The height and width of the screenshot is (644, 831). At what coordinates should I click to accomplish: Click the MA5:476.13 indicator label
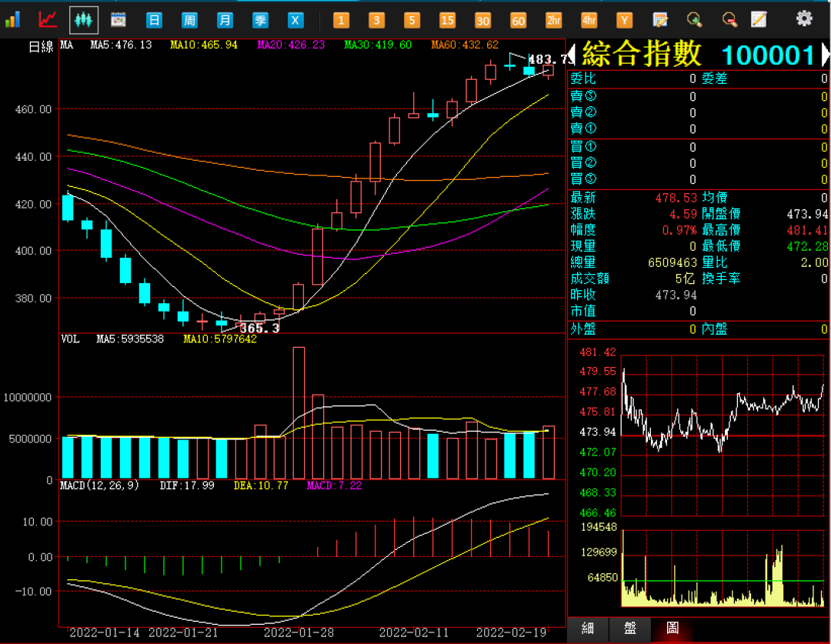coord(121,45)
